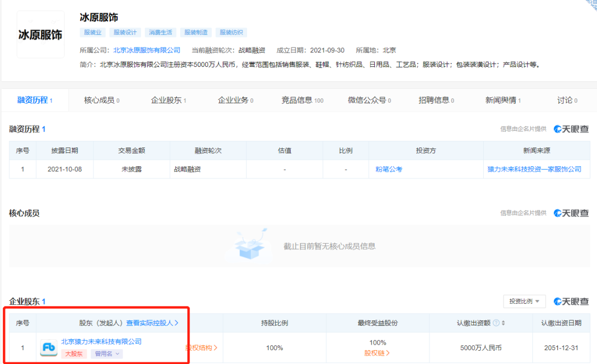Click the 5000万人民币 capital cell
597x364 pixels.
481,347
